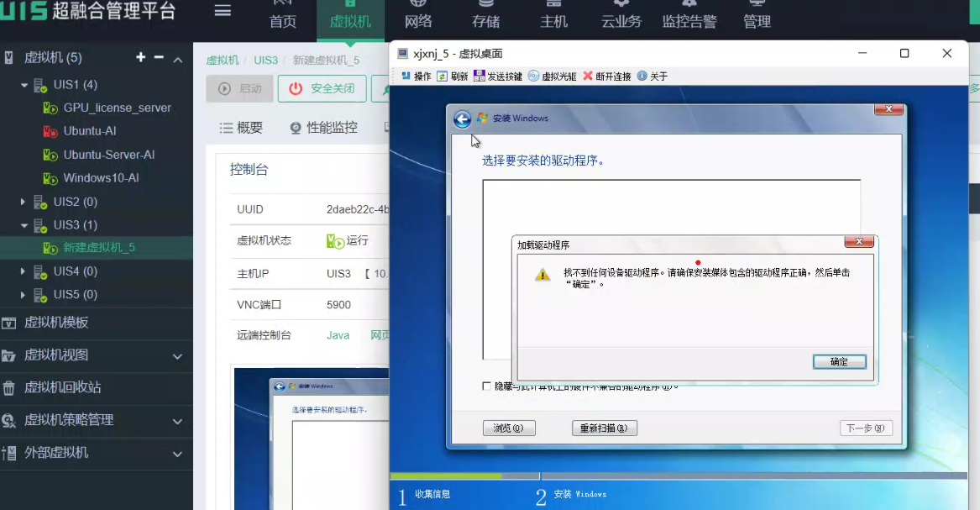This screenshot has width=980, height=510.
Task: Click 确定 in the driver error dialog
Action: coord(840,362)
